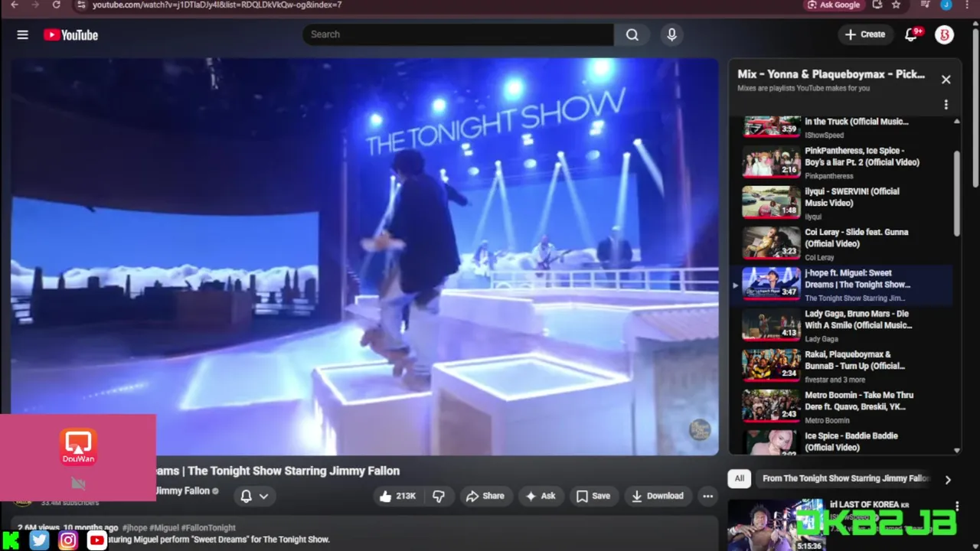Select j-hope Sweet Dreams playlist entry
The image size is (980, 551).
click(846, 284)
